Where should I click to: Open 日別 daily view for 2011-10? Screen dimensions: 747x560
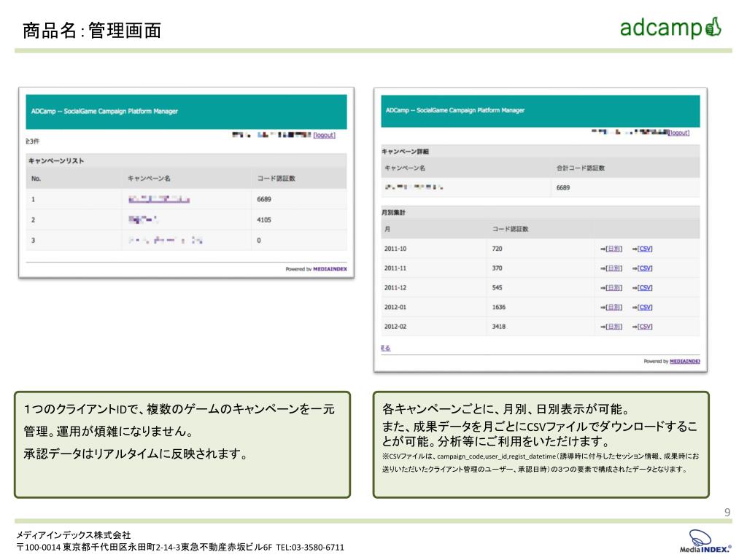pos(614,249)
